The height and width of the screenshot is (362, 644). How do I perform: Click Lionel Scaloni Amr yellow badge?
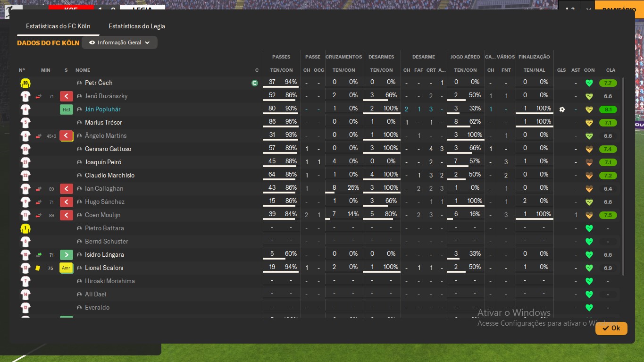[x=67, y=268]
